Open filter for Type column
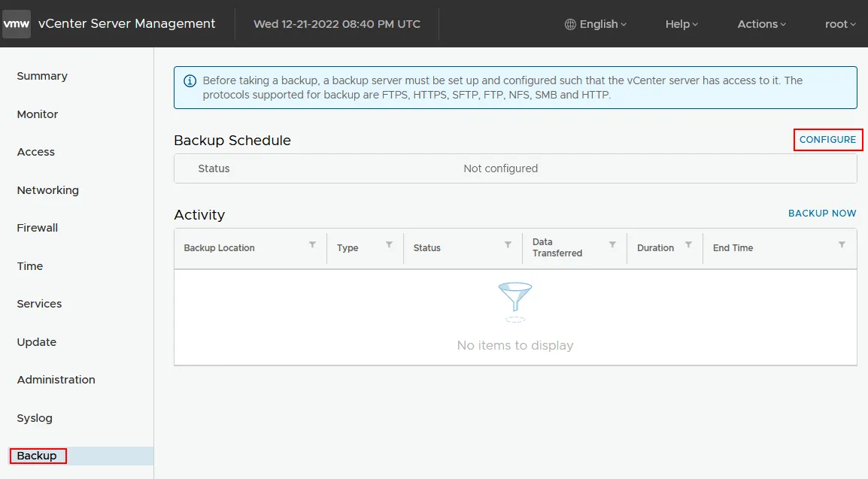Image resolution: width=868 pixels, height=479 pixels. click(x=389, y=245)
